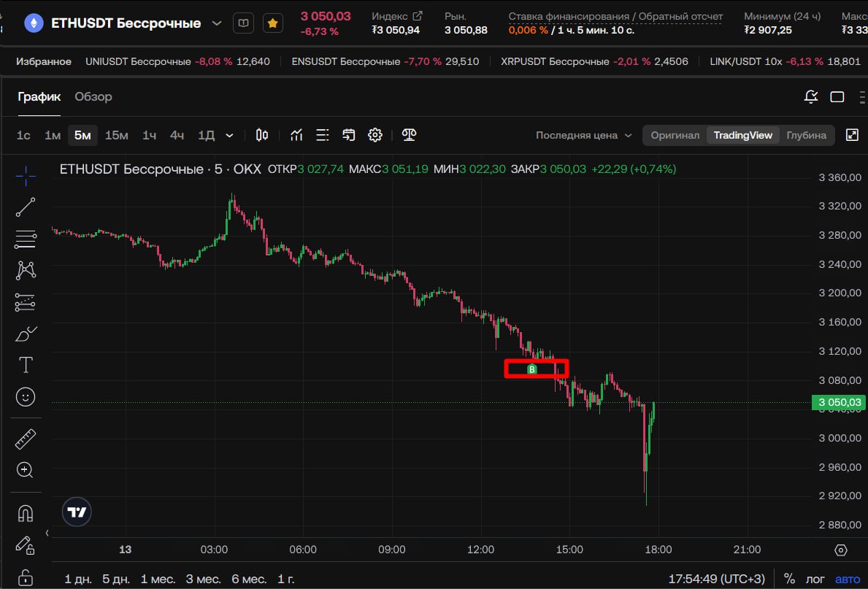Screen dimensions: 868x589
Task: Set chart range to 1 мес.
Action: pos(158,580)
